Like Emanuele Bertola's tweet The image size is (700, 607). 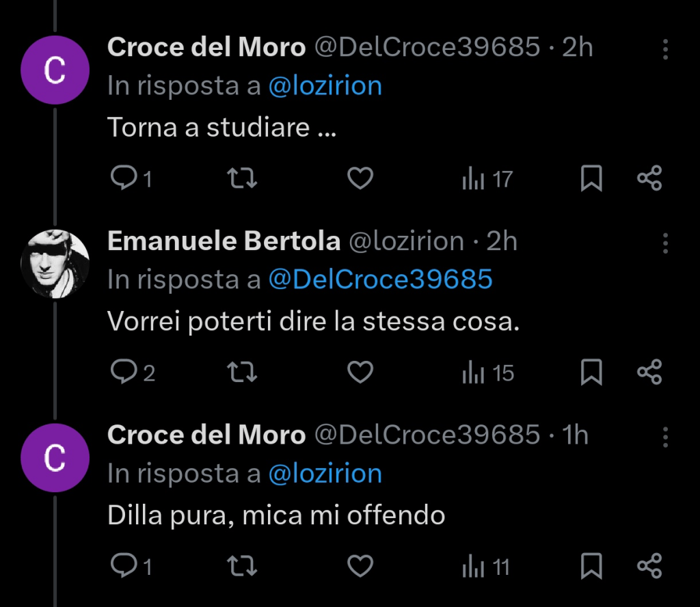coord(360,373)
